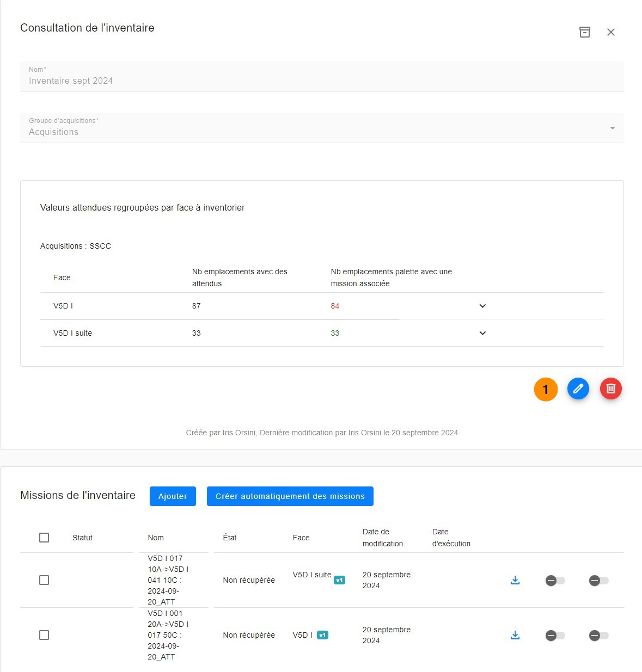Click the blue pencil edit button
The width and height of the screenshot is (642, 672).
point(578,389)
